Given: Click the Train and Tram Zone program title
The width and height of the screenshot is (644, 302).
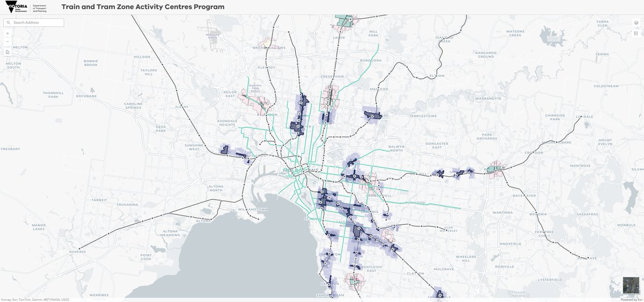Looking at the screenshot, I should pos(143,7).
